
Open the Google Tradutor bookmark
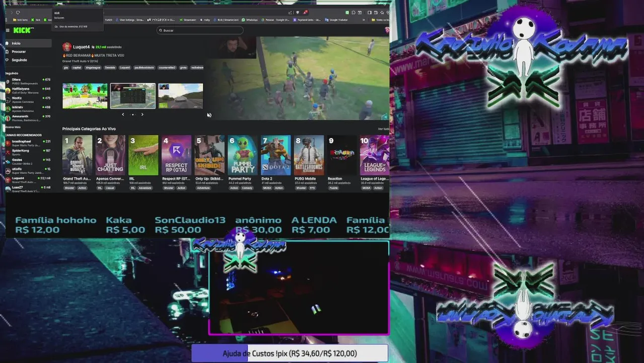click(336, 20)
